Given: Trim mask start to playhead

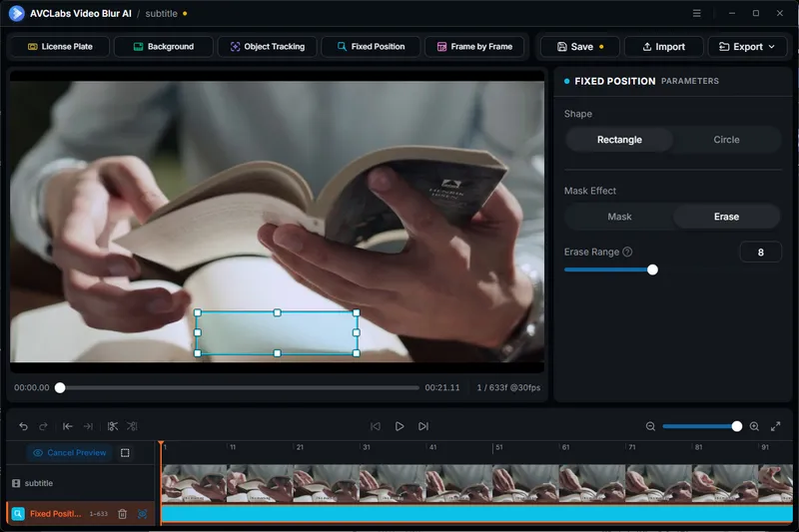Looking at the screenshot, I should click(x=67, y=426).
